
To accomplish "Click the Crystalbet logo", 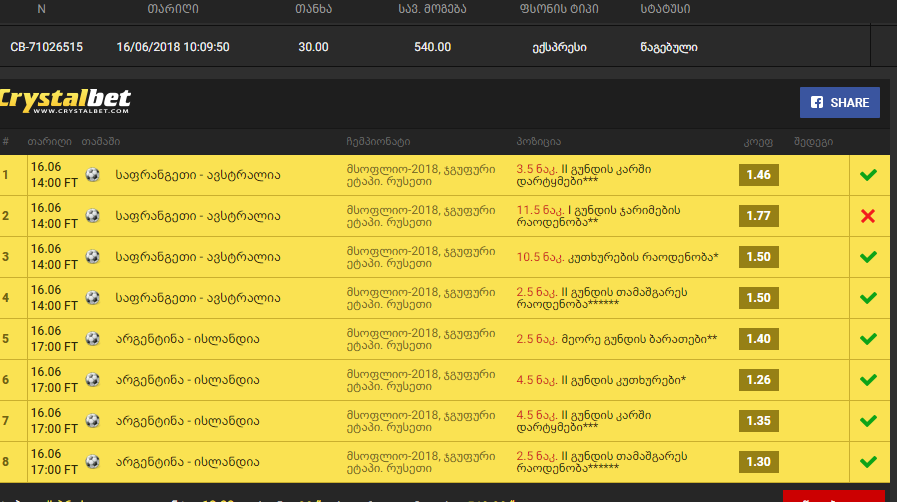I will (x=65, y=101).
